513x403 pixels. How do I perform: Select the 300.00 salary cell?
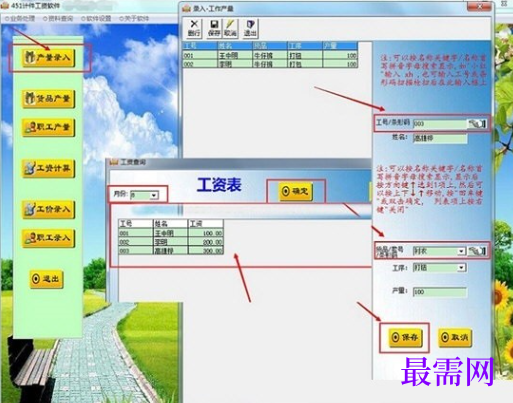pyautogui.click(x=205, y=250)
